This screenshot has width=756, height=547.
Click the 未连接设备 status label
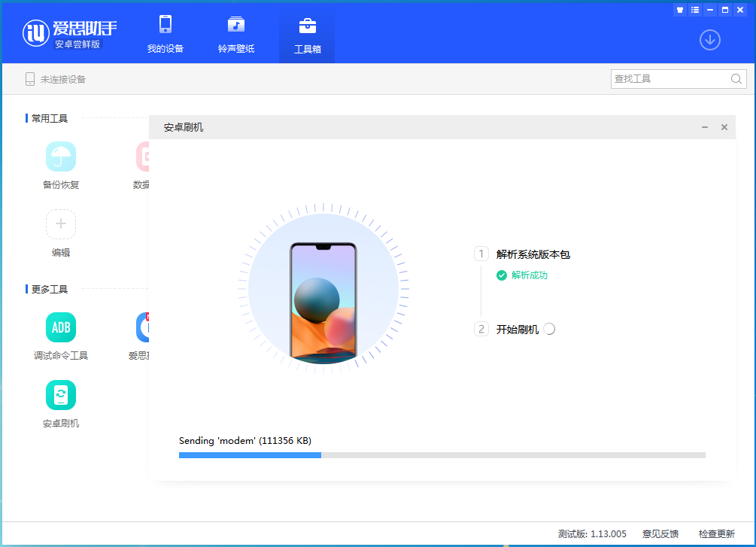coord(62,79)
